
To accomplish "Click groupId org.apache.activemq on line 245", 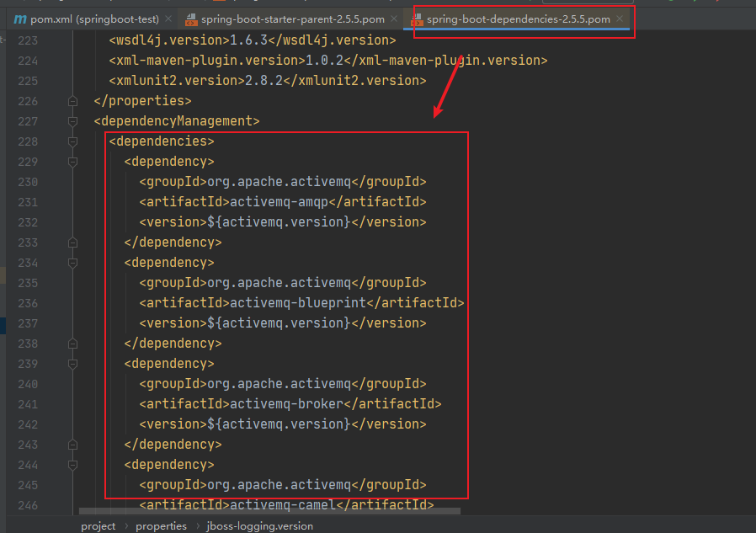I will 283,485.
